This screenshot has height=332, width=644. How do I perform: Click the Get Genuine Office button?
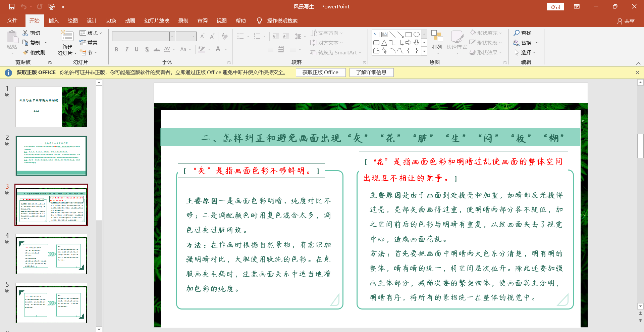(x=320, y=73)
